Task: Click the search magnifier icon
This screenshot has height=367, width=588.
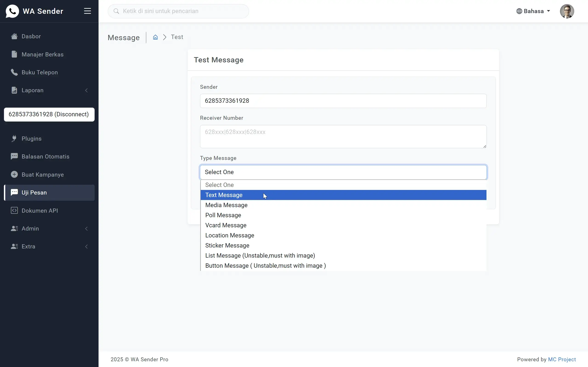Action: tap(116, 11)
